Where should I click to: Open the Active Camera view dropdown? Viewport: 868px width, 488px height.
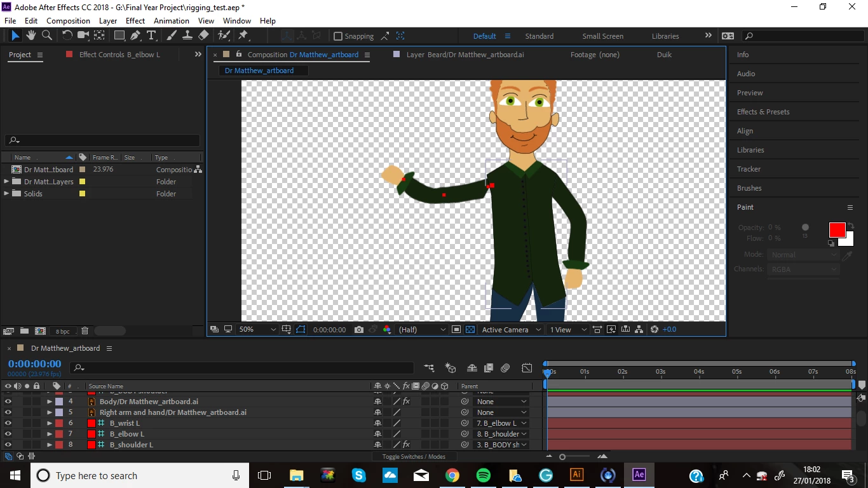(512, 330)
